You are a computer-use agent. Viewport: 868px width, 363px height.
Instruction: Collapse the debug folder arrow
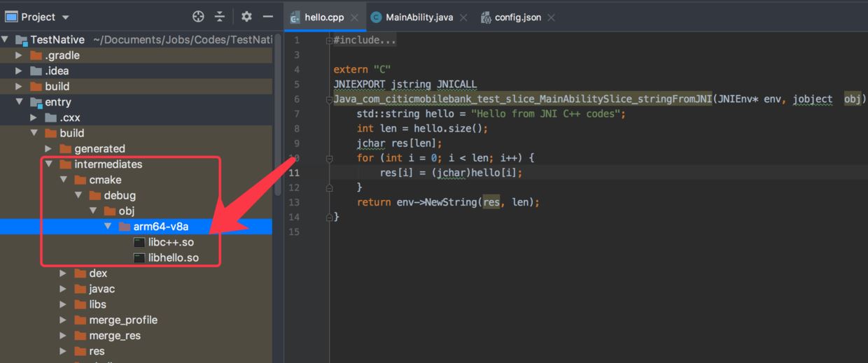[78, 195]
